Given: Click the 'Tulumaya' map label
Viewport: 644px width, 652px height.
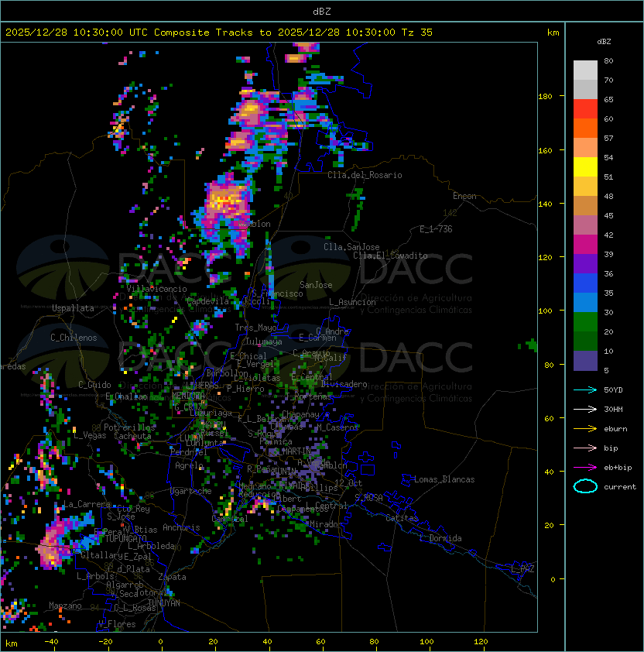Looking at the screenshot, I should 264,341.
